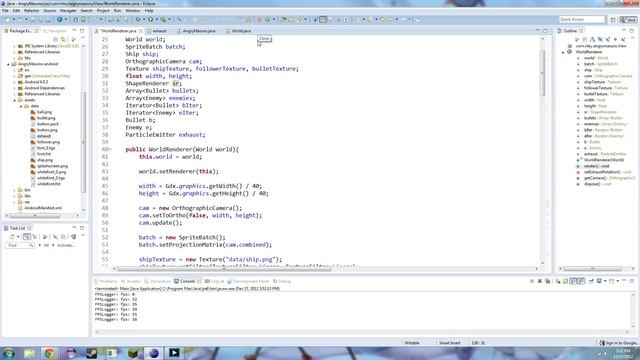
Task: Switch to the exhaust editor tab
Action: 159,31
